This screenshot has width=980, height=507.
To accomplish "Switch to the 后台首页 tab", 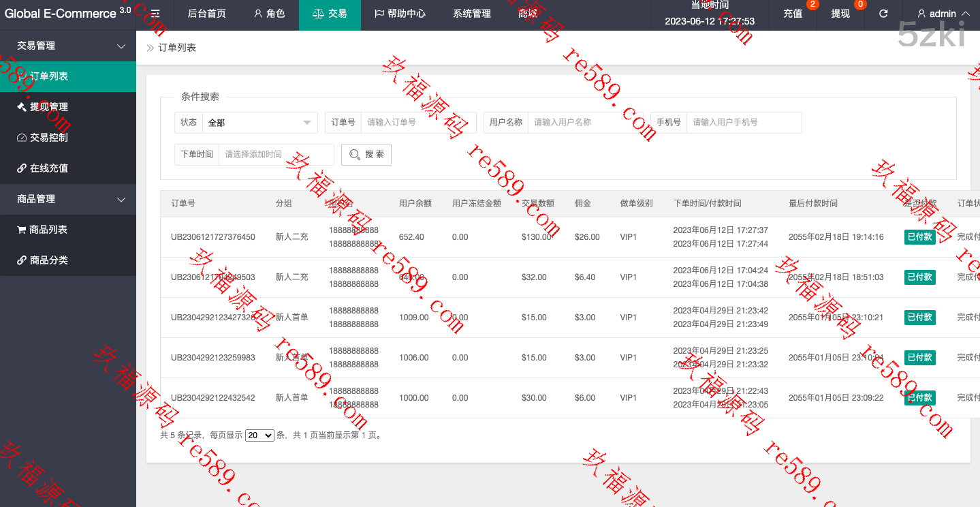I will tap(206, 14).
